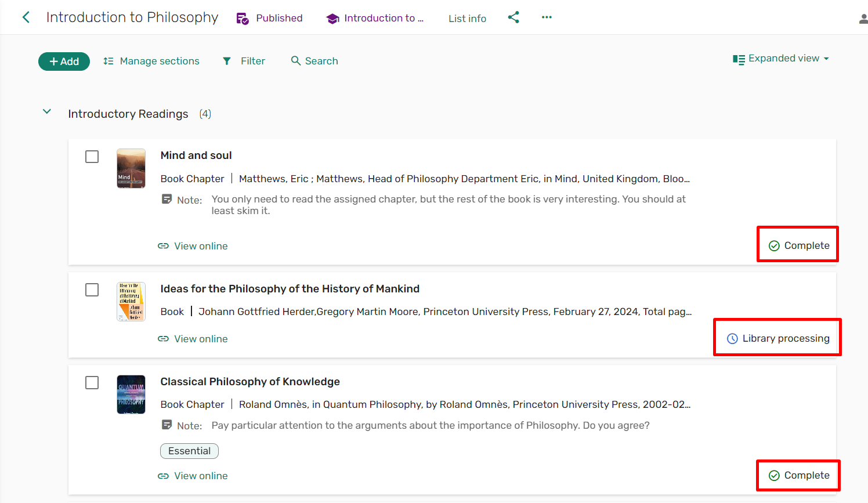This screenshot has width=868, height=503.
Task: Click the Search label
Action: point(321,61)
